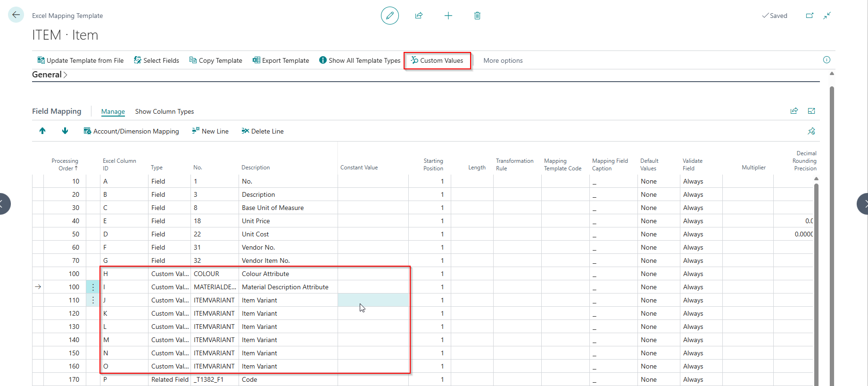Click the Related Field type cell
The height and width of the screenshot is (386, 868).
point(170,379)
